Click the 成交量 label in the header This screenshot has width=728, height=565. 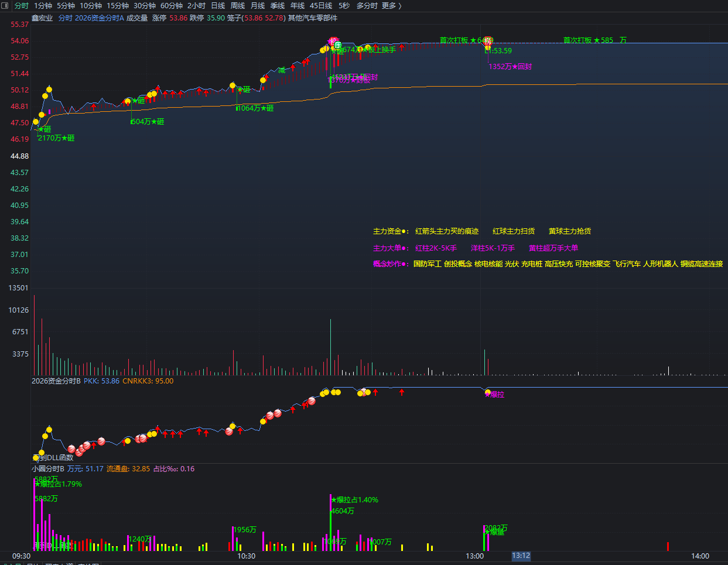tap(137, 18)
